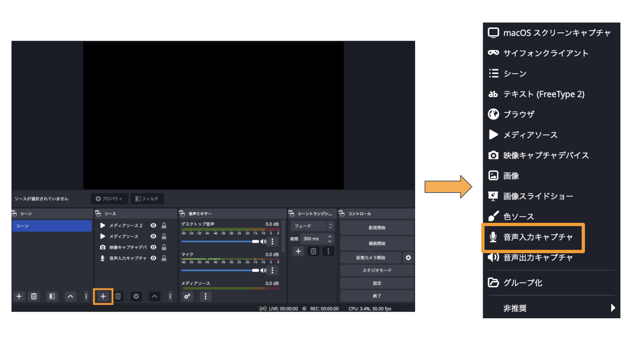Enable スタジオモード

(377, 270)
